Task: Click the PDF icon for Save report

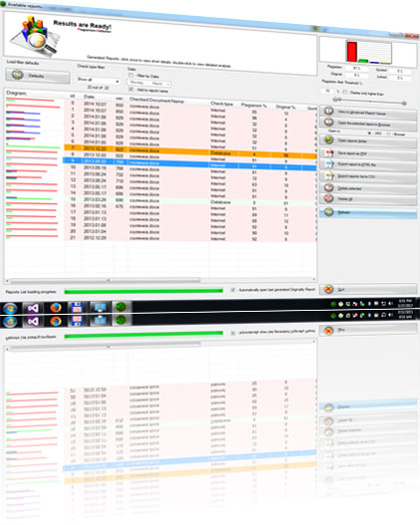Action: tap(329, 152)
